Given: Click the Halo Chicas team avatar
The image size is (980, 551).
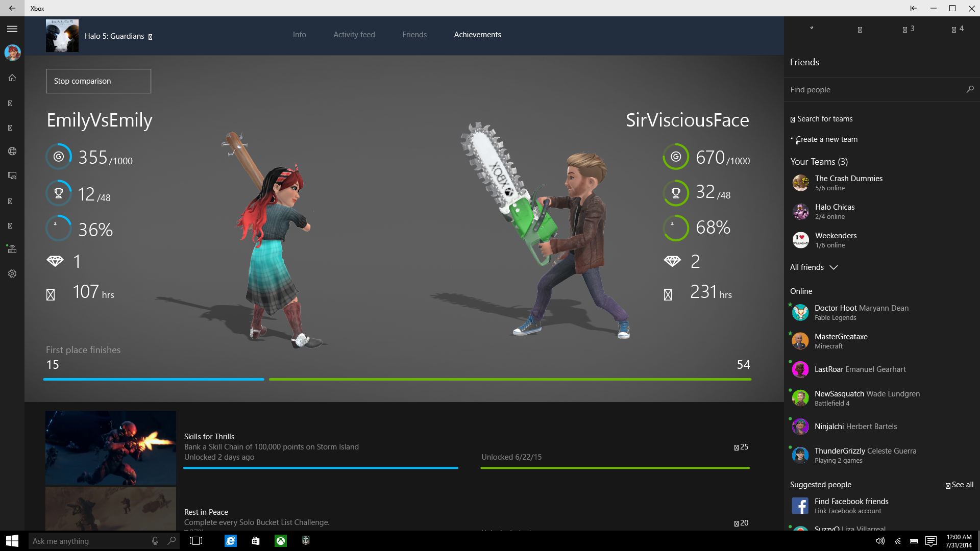Looking at the screenshot, I should (x=800, y=211).
